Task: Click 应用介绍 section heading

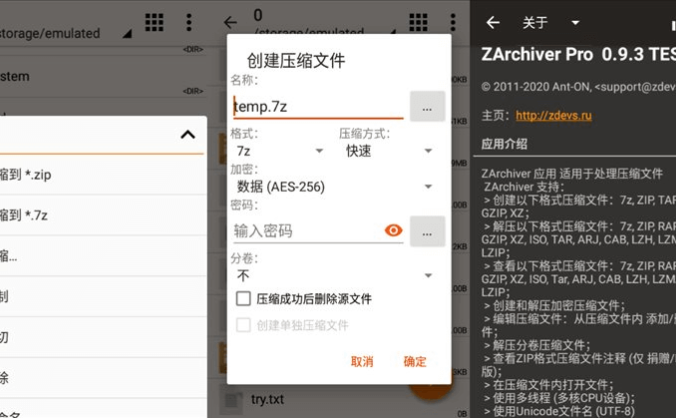Action: (504, 144)
